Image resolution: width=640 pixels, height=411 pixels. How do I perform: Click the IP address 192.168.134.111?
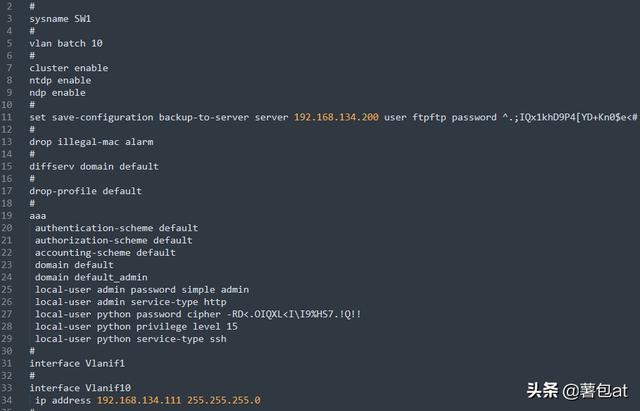point(139,400)
